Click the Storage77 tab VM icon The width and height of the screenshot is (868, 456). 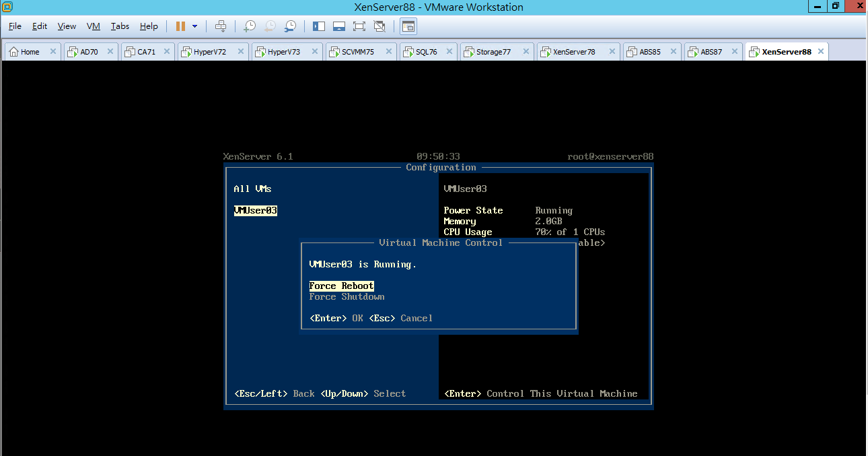click(469, 52)
